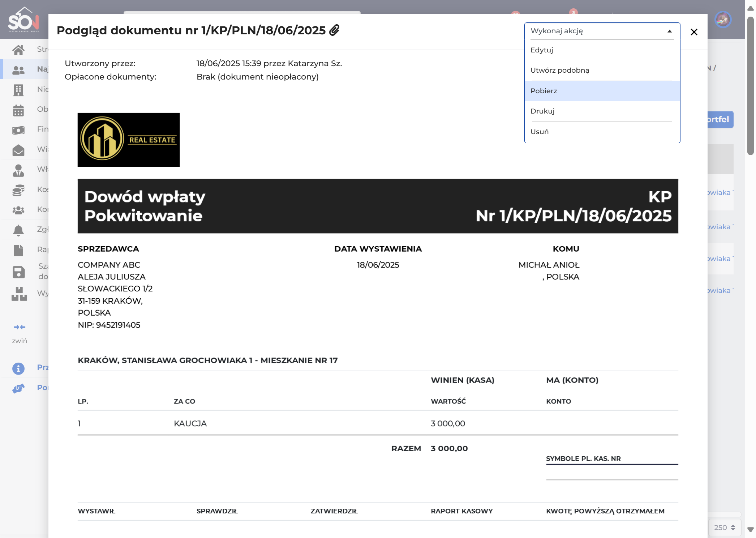Open the contacts group icon in sidebar

click(x=18, y=210)
